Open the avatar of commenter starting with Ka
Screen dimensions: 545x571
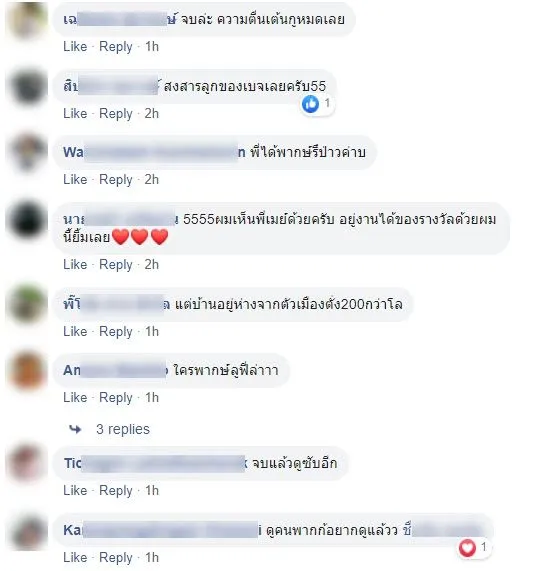pos(28,531)
